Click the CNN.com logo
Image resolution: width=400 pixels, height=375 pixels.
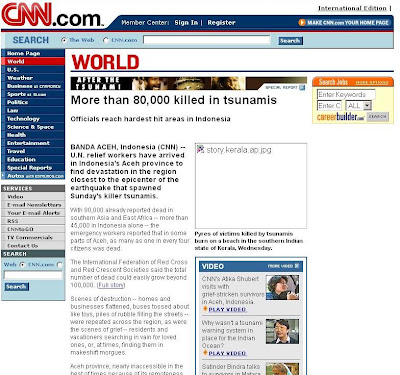click(x=52, y=15)
